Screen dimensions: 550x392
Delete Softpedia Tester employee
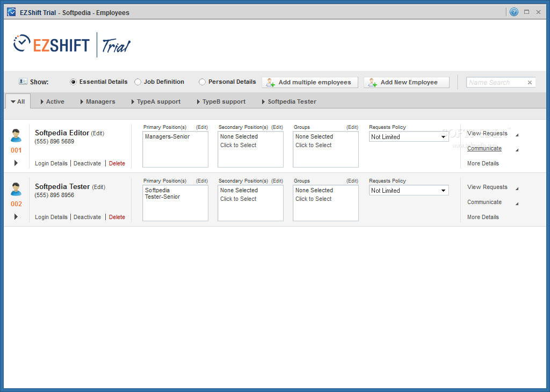(117, 217)
